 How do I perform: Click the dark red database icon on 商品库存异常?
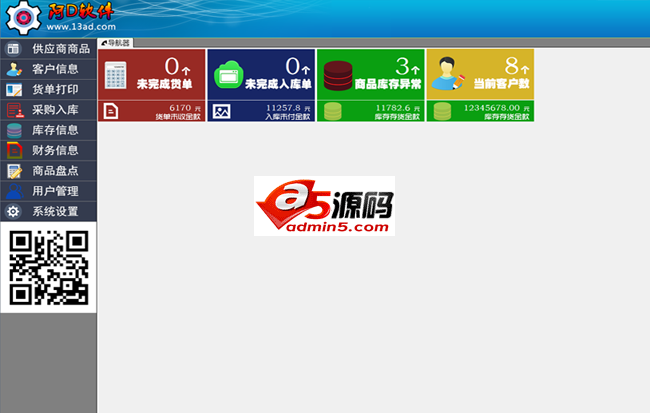point(338,75)
